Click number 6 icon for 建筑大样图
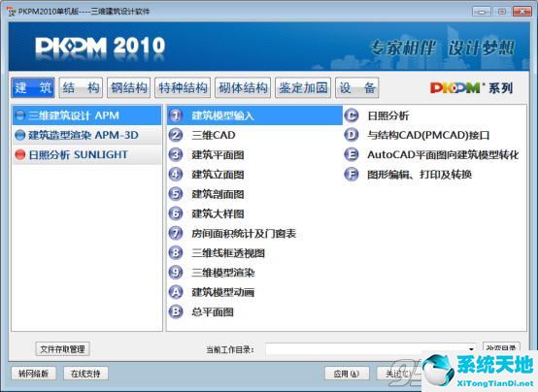 point(176,213)
